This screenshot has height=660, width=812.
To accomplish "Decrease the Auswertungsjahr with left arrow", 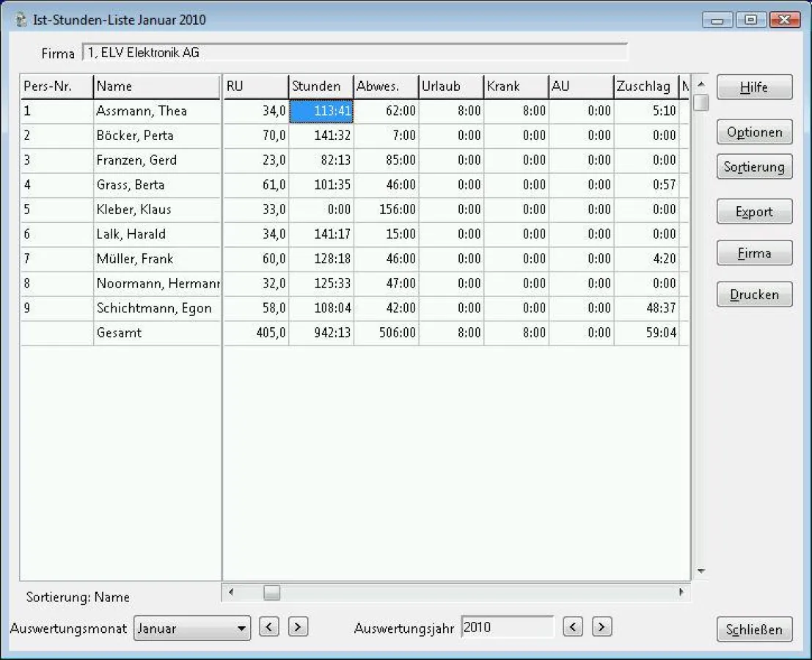I will pos(573,628).
